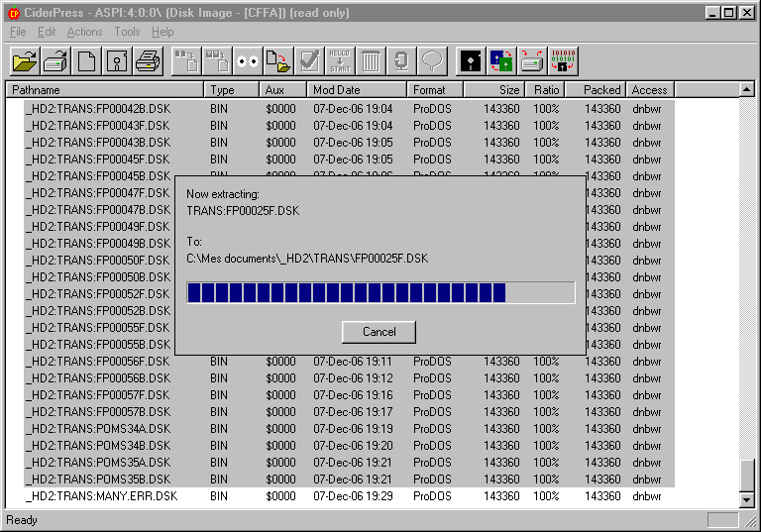The width and height of the screenshot is (761, 532).
Task: Click the destination path C:\Mes documents text
Action: pos(307,259)
